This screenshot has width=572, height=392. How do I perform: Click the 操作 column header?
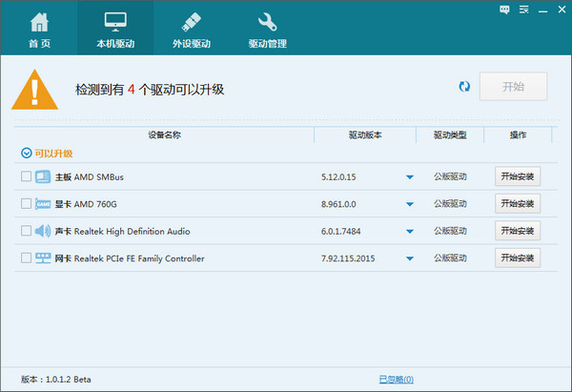(518, 135)
